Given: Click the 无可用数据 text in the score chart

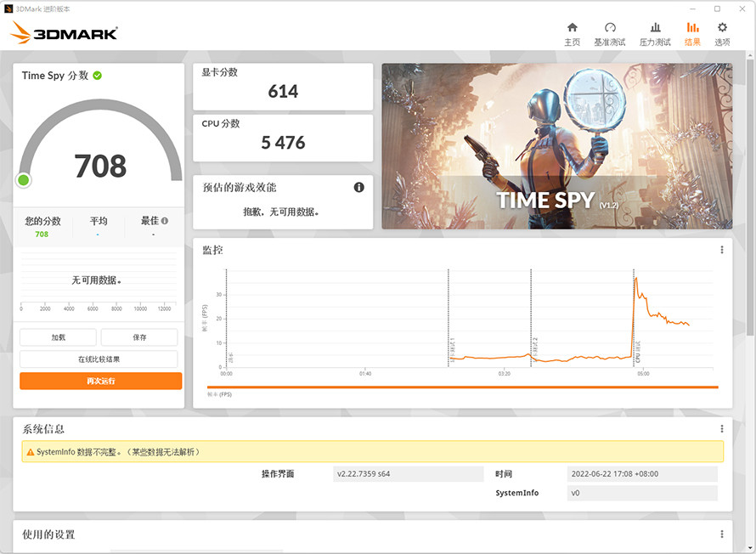Looking at the screenshot, I should (97, 280).
